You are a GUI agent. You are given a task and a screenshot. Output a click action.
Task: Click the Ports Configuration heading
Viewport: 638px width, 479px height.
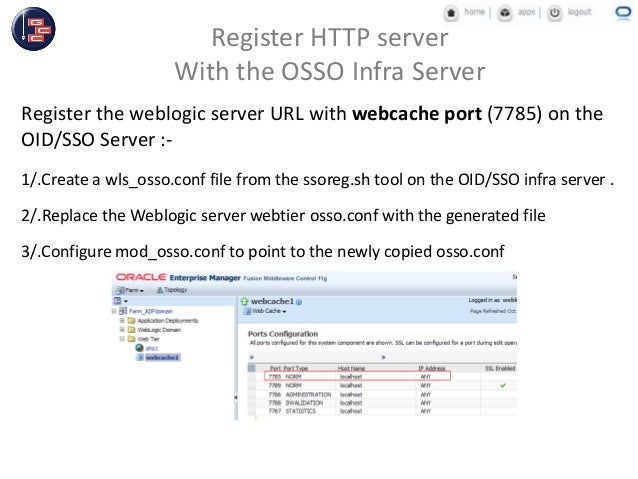click(283, 334)
